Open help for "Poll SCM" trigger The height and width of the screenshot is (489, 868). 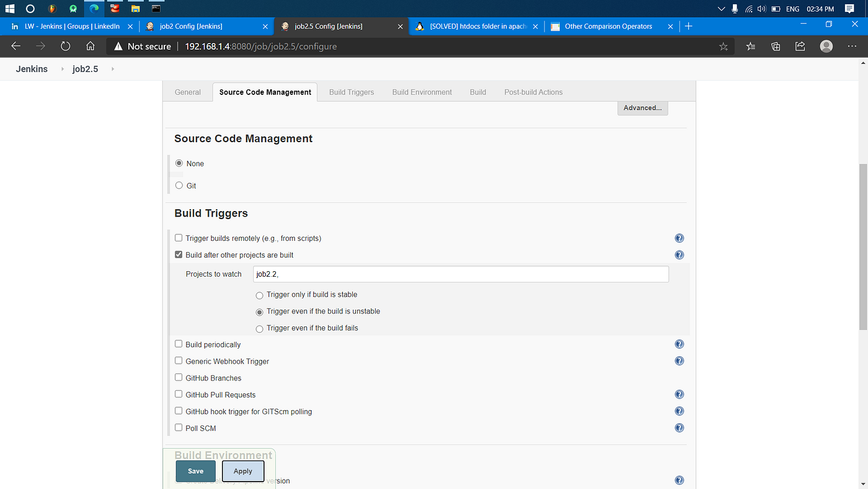679,428
